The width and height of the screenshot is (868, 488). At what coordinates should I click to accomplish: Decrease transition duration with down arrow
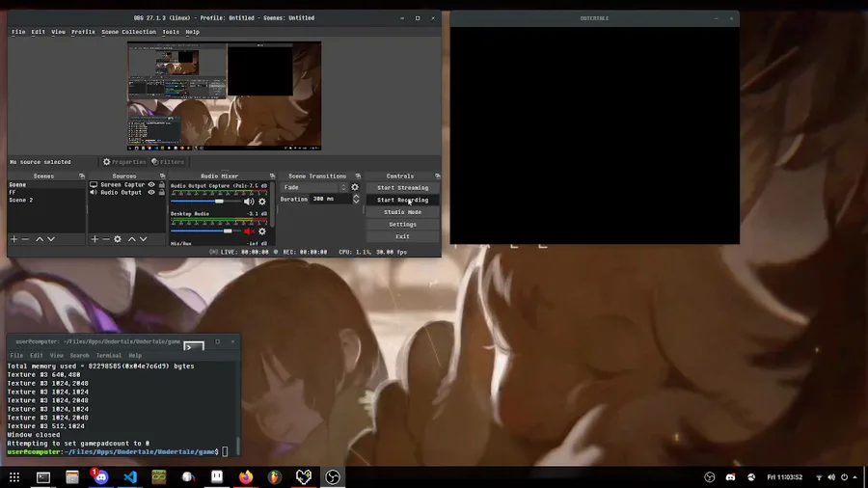(x=356, y=202)
